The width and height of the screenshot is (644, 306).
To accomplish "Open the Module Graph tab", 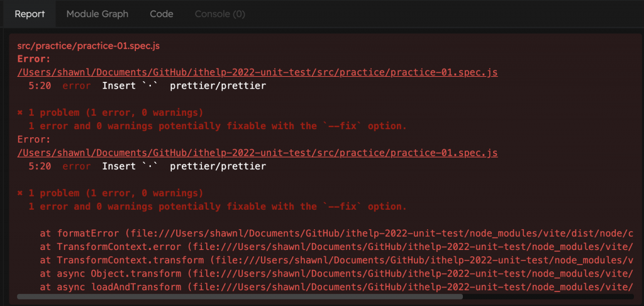I will 97,14.
